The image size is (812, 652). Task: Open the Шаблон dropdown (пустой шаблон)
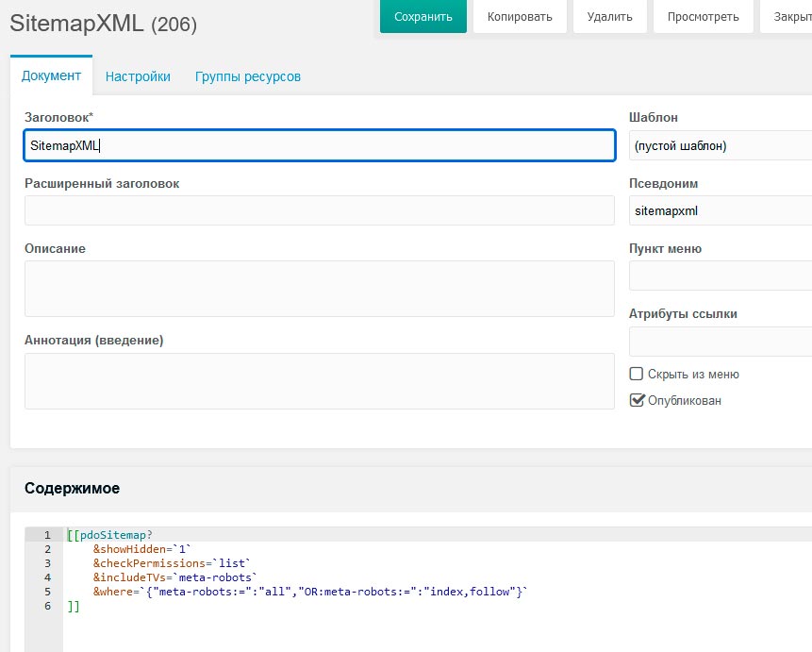click(721, 145)
